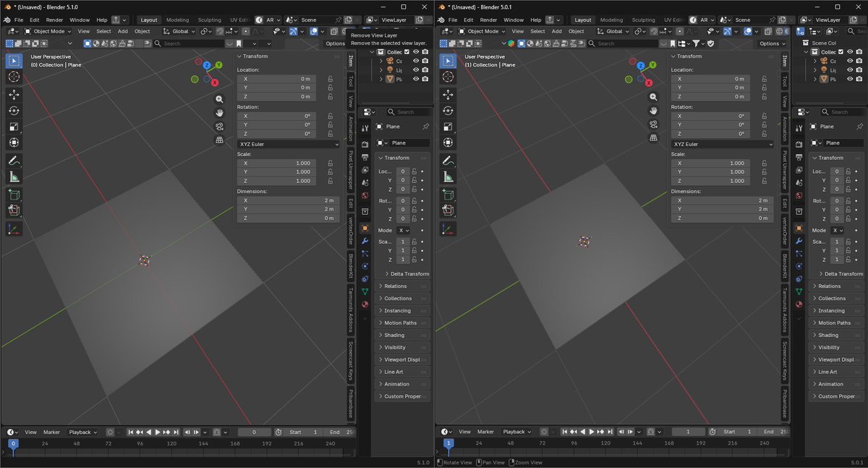868x468 pixels.
Task: Hide Plane with eye icon in Blender 5.0.1 outliner
Action: tap(850, 79)
